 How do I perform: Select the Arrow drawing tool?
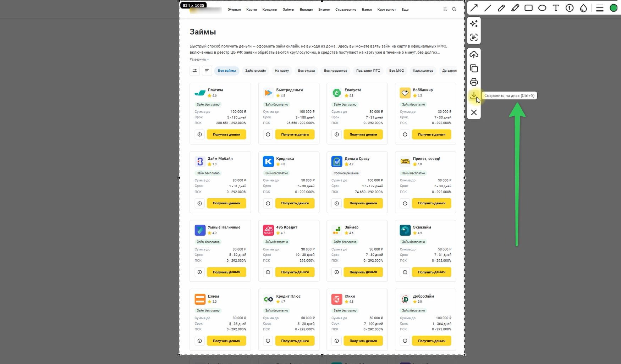(x=474, y=8)
